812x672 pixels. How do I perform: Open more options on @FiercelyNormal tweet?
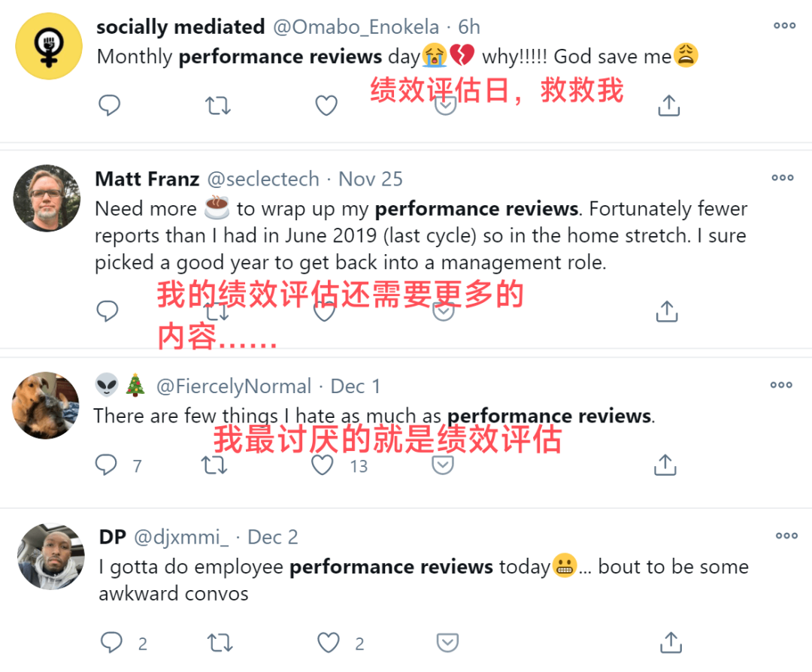(x=781, y=385)
